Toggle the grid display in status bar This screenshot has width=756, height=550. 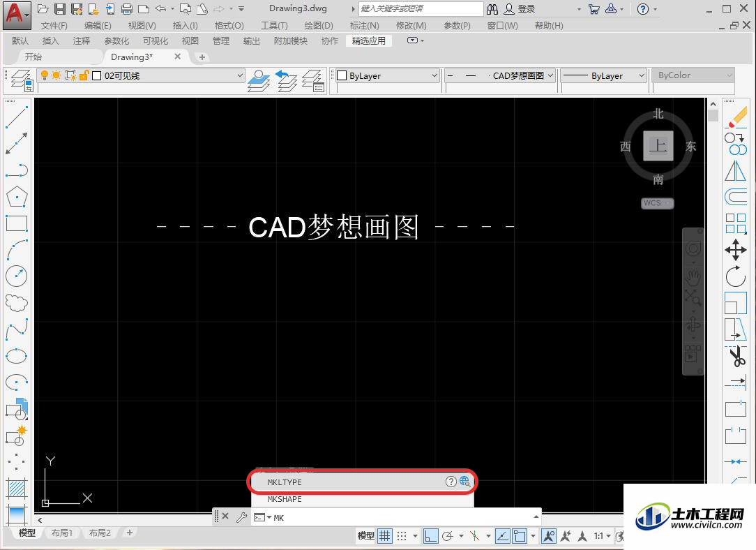point(385,535)
